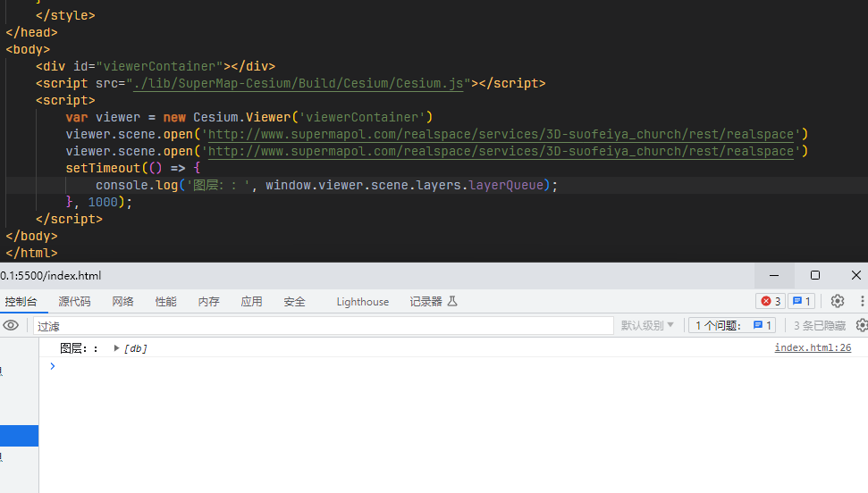Focus the 过滤 filter input
This screenshot has width=868, height=493.
pyautogui.click(x=324, y=325)
